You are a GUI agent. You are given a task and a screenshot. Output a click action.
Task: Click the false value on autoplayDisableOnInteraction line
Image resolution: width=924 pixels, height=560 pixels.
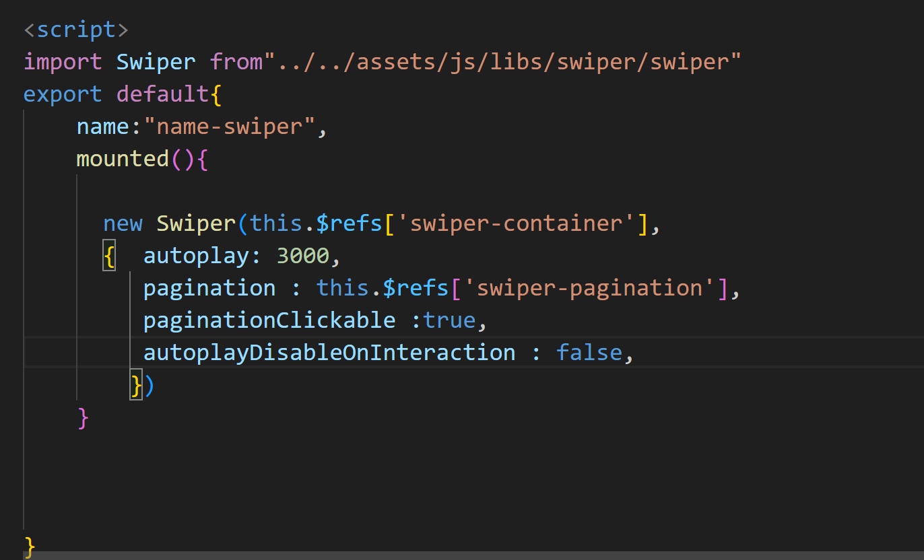[x=589, y=352]
